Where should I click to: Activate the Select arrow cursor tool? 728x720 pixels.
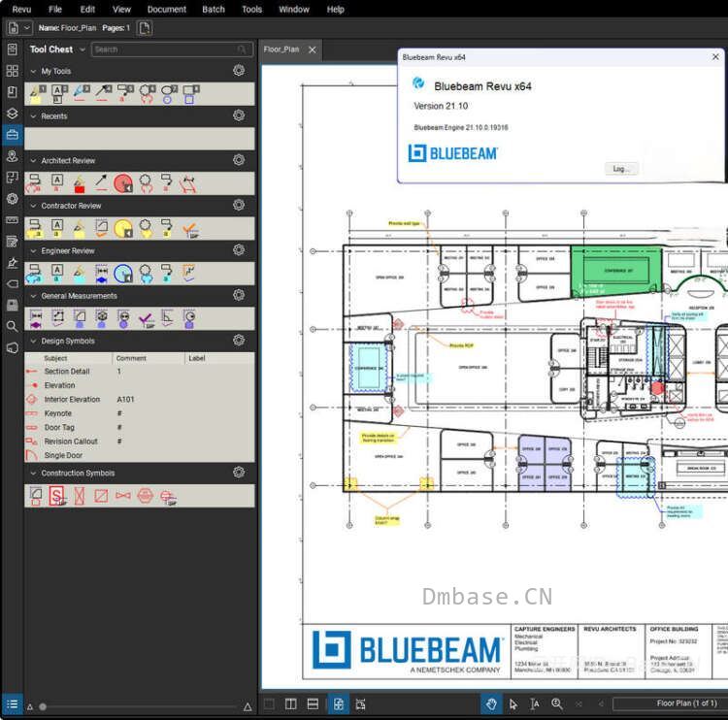click(x=513, y=704)
